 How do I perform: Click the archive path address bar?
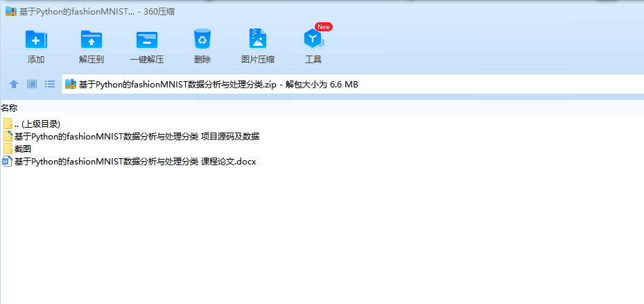(352, 85)
